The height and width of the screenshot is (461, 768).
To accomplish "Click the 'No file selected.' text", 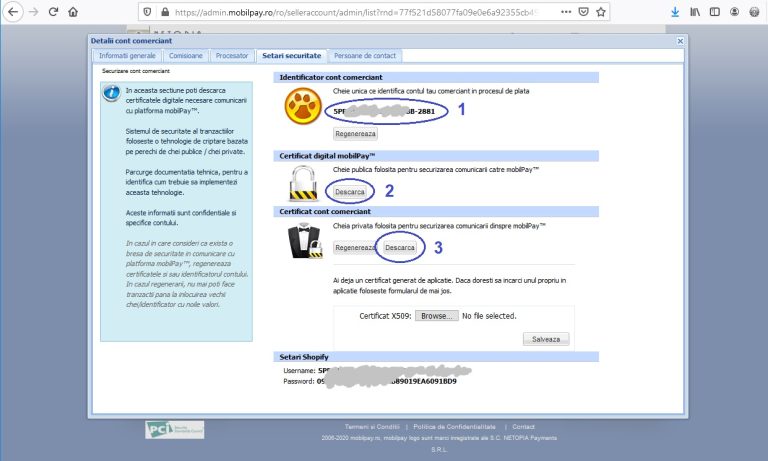I will click(489, 316).
